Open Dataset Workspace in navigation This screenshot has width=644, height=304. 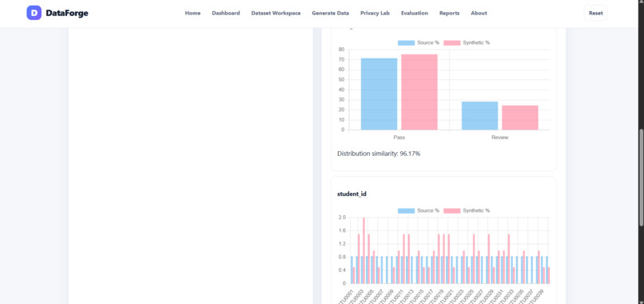(276, 13)
